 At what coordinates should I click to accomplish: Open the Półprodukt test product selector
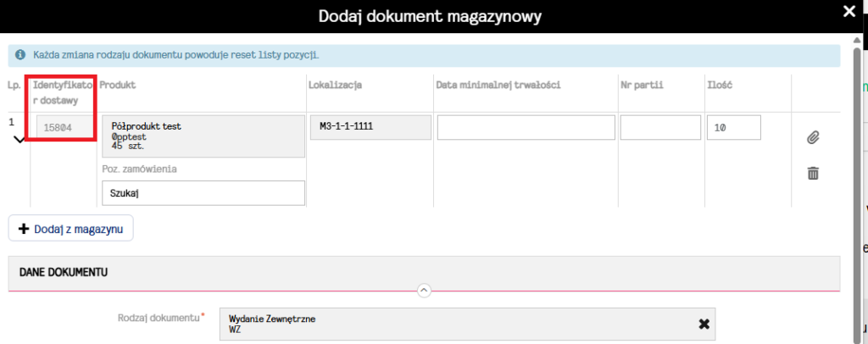[202, 136]
